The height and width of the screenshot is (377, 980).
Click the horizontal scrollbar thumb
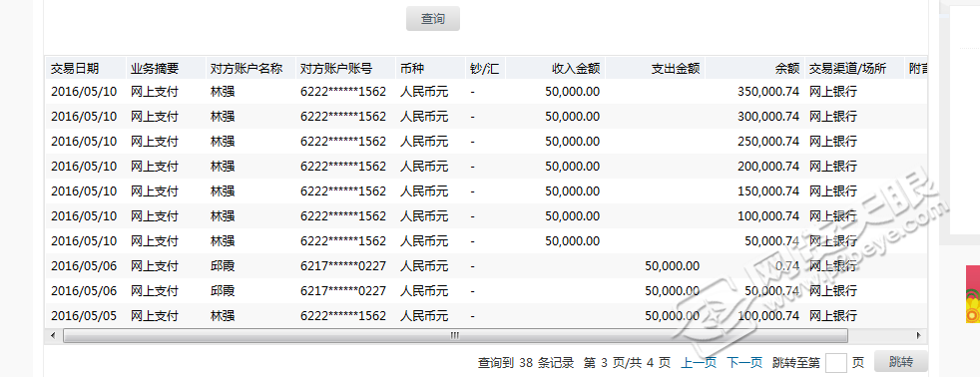[455, 336]
